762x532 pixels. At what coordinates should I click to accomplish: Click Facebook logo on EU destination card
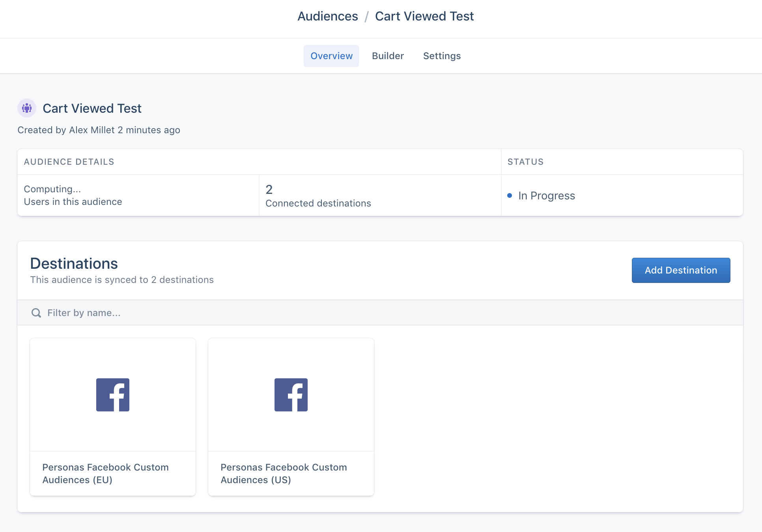tap(113, 395)
